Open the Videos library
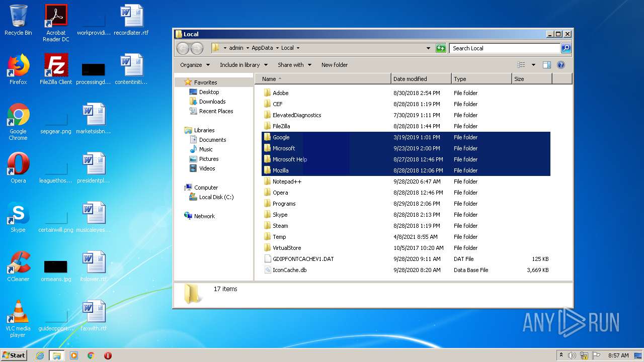Image resolution: width=644 pixels, height=362 pixels. tap(207, 168)
